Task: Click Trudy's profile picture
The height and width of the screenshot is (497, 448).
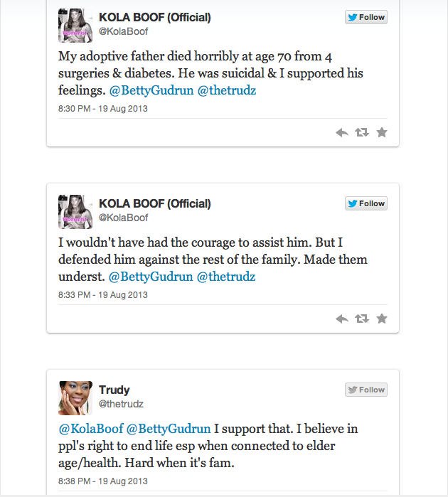Action: tap(75, 398)
